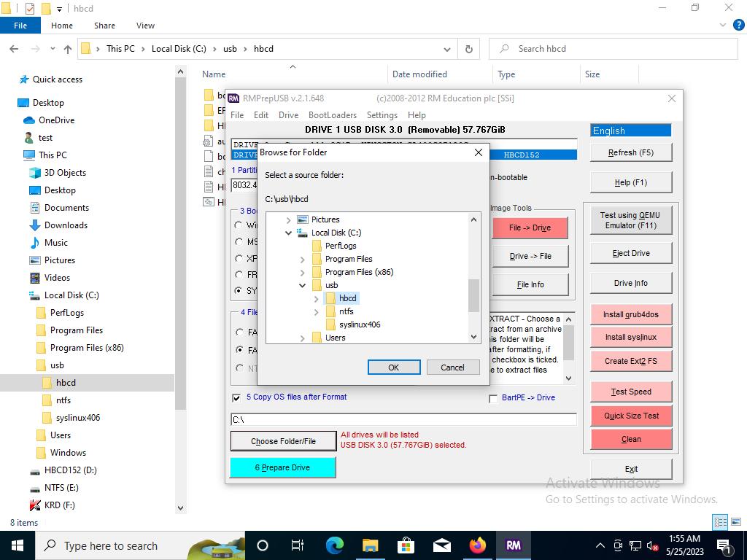747x560 pixels.
Task: Switch to the View ribbon tab
Action: coord(145,26)
